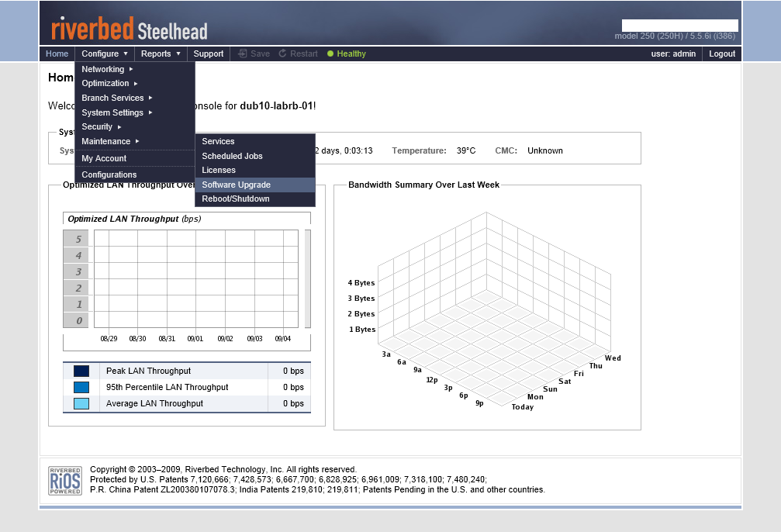The image size is (781, 532).
Task: Open the Reports dropdown menu
Action: [x=161, y=54]
